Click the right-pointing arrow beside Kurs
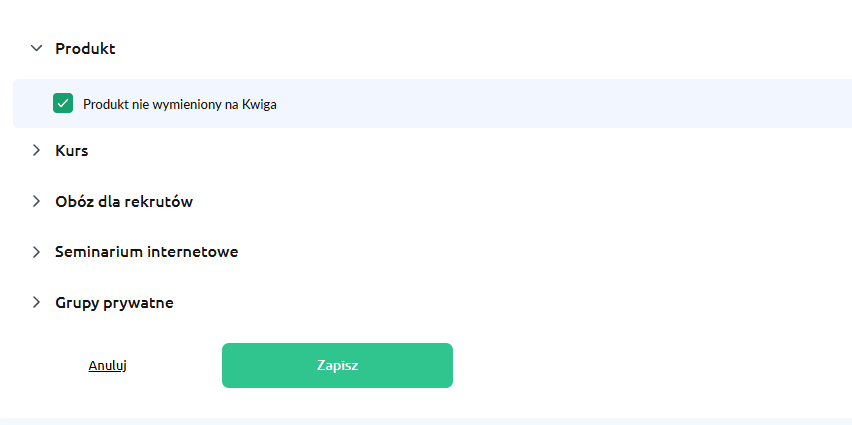Image resolution: width=852 pixels, height=425 pixels. pos(36,151)
